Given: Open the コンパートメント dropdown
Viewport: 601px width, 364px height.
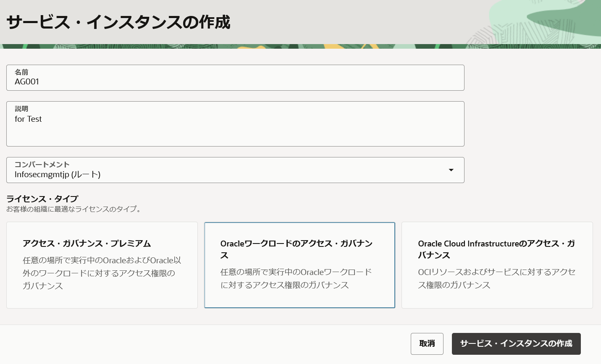Looking at the screenshot, I should pyautogui.click(x=235, y=170).
